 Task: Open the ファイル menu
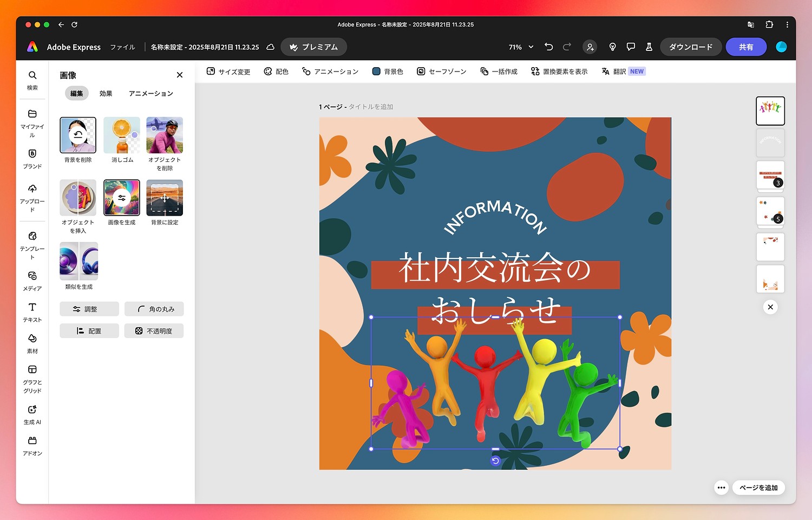(122, 47)
